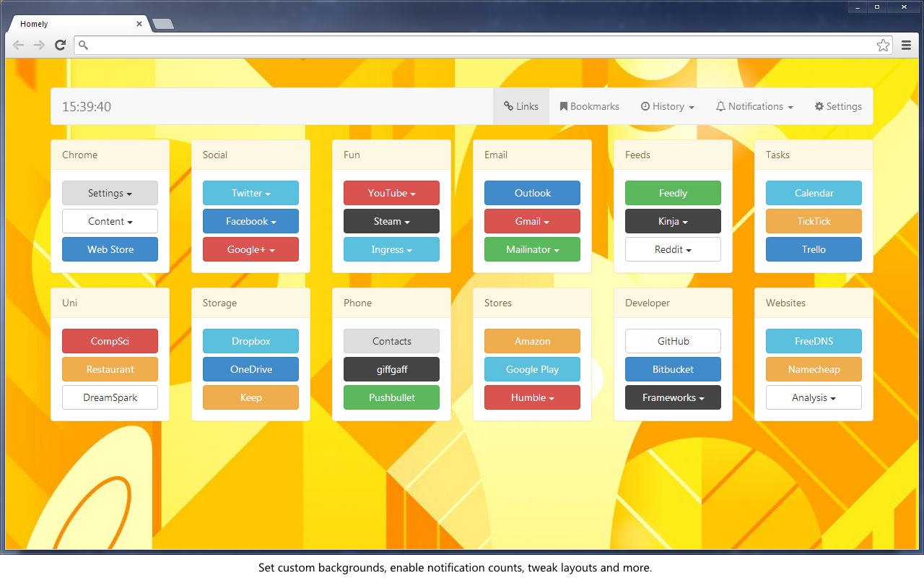Expand the Facebook dropdown
This screenshot has height=578, width=924.
coord(250,221)
